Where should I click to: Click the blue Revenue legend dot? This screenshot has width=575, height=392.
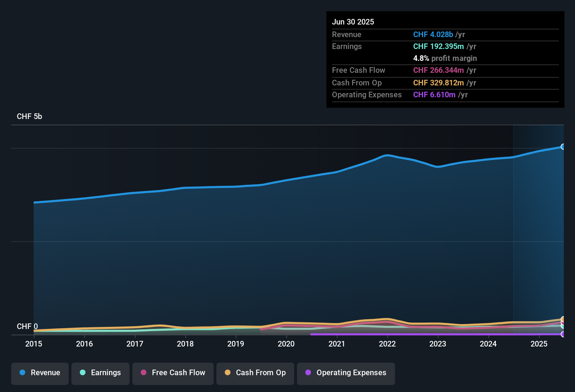(22, 373)
